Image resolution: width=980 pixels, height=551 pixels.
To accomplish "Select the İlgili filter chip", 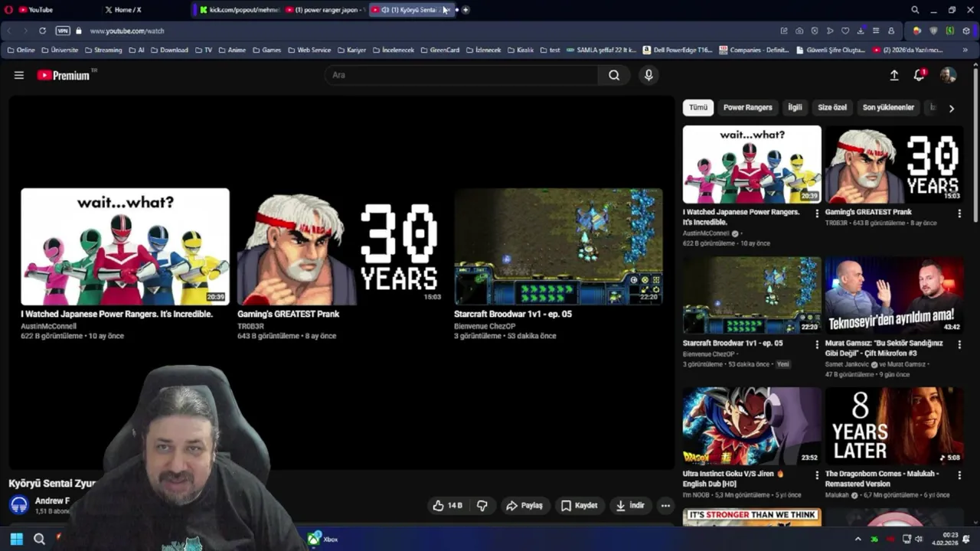I will click(795, 108).
